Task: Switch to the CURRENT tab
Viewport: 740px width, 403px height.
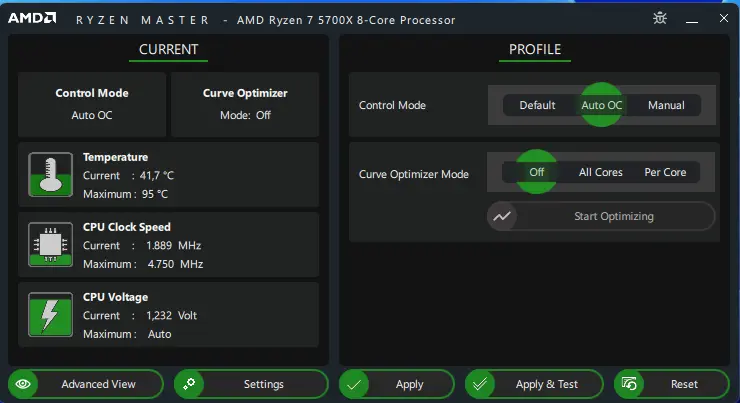Action: click(168, 50)
